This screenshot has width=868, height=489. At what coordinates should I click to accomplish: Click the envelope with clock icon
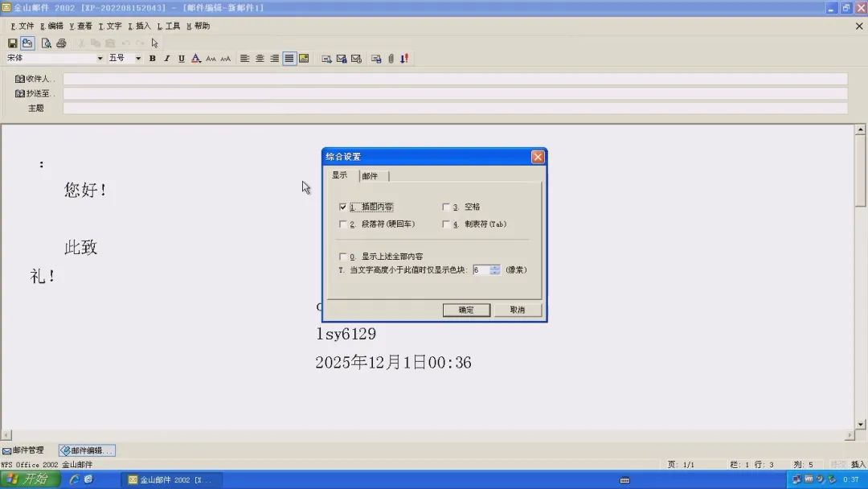(357, 59)
